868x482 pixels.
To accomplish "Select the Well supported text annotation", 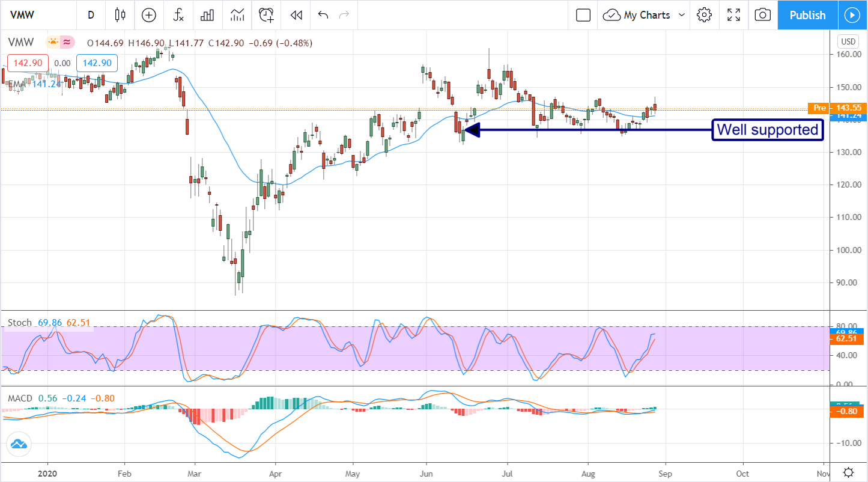I will coord(767,129).
